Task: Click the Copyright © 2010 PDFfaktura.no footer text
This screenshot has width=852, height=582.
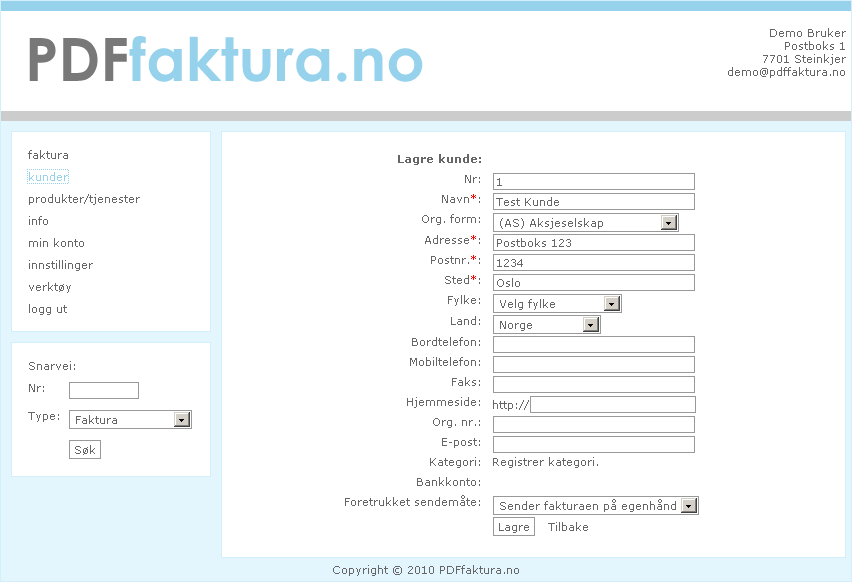Action: [426, 570]
